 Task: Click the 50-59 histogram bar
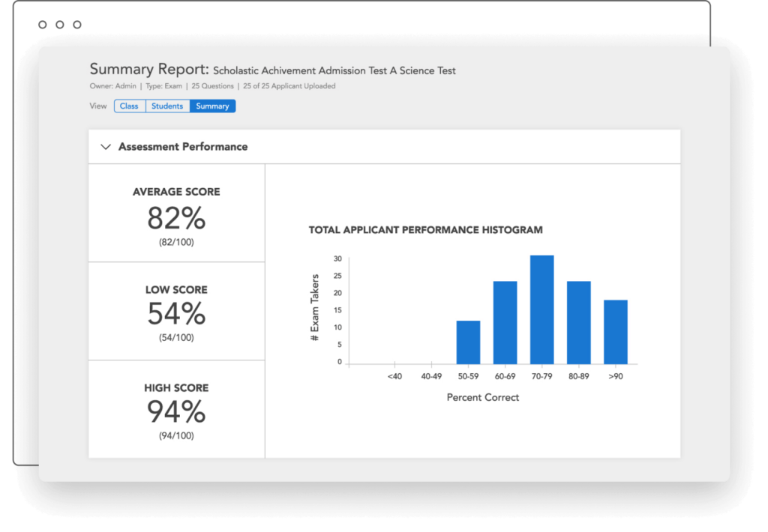click(x=468, y=342)
